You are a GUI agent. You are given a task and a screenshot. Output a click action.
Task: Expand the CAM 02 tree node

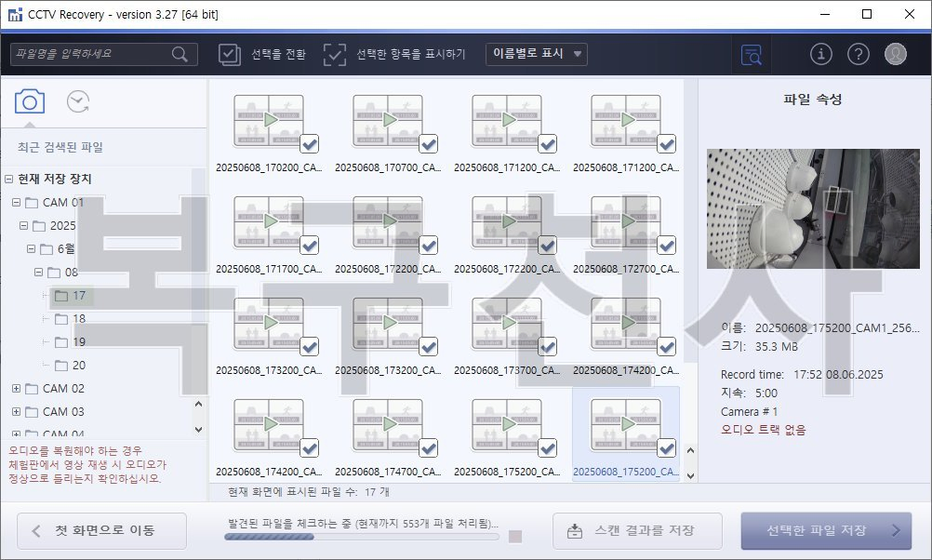[x=16, y=389]
